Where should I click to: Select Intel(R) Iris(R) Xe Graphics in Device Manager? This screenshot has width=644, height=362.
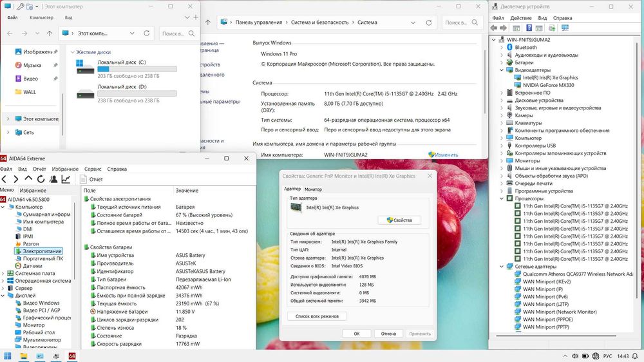(x=550, y=78)
